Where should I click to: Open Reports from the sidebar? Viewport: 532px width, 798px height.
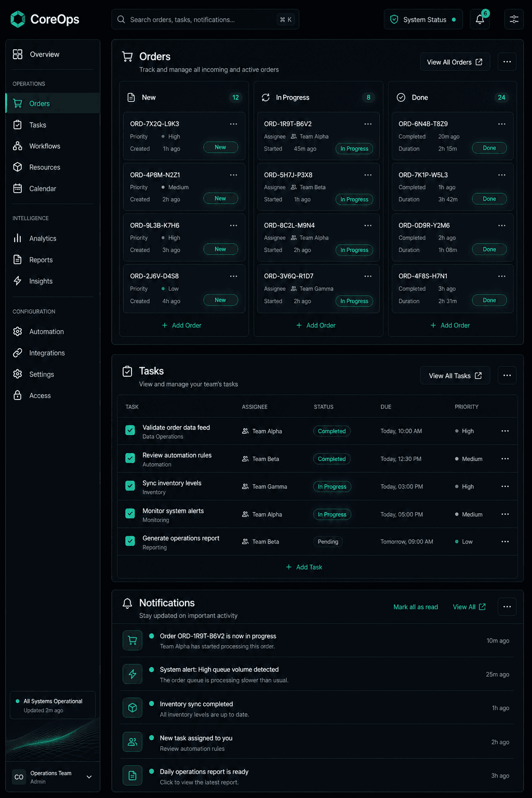click(52, 260)
